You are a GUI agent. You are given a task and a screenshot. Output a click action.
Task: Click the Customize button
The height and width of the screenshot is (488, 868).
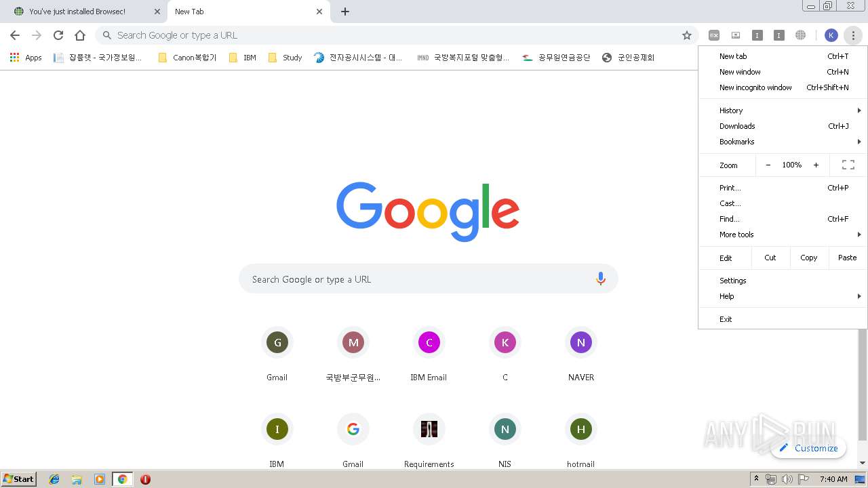tap(808, 448)
